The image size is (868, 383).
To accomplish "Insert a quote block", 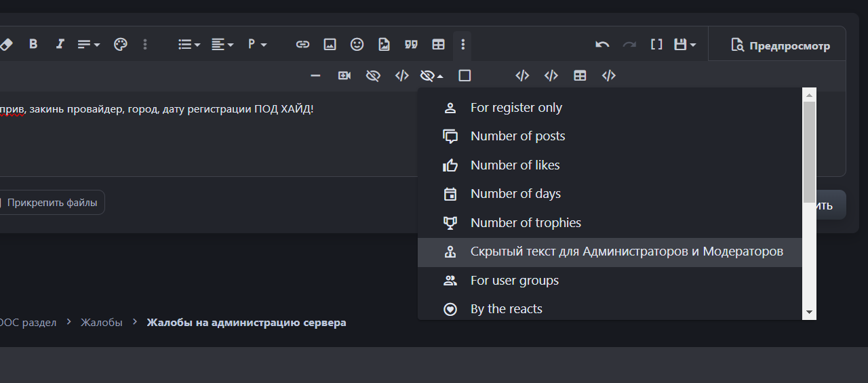I will (411, 45).
